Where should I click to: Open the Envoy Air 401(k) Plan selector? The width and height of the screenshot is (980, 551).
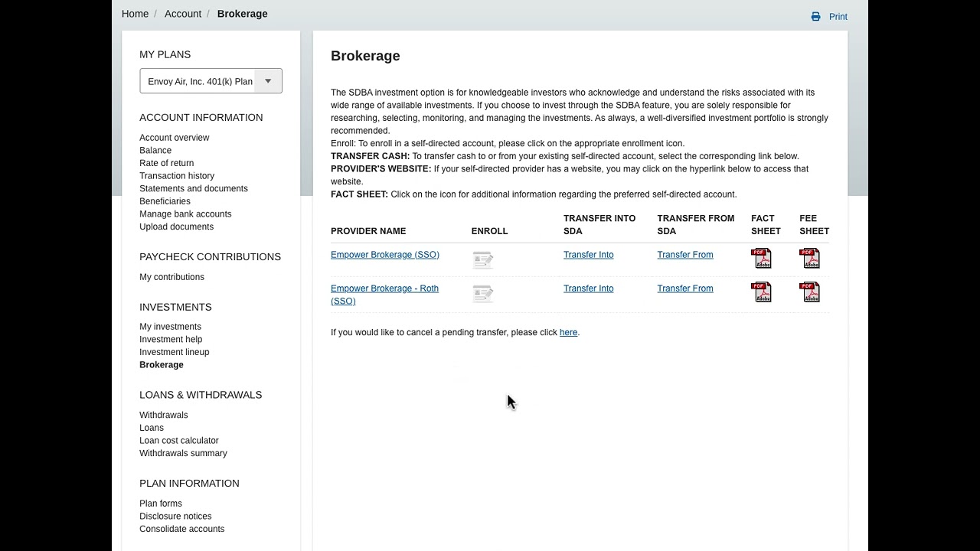tap(201, 81)
